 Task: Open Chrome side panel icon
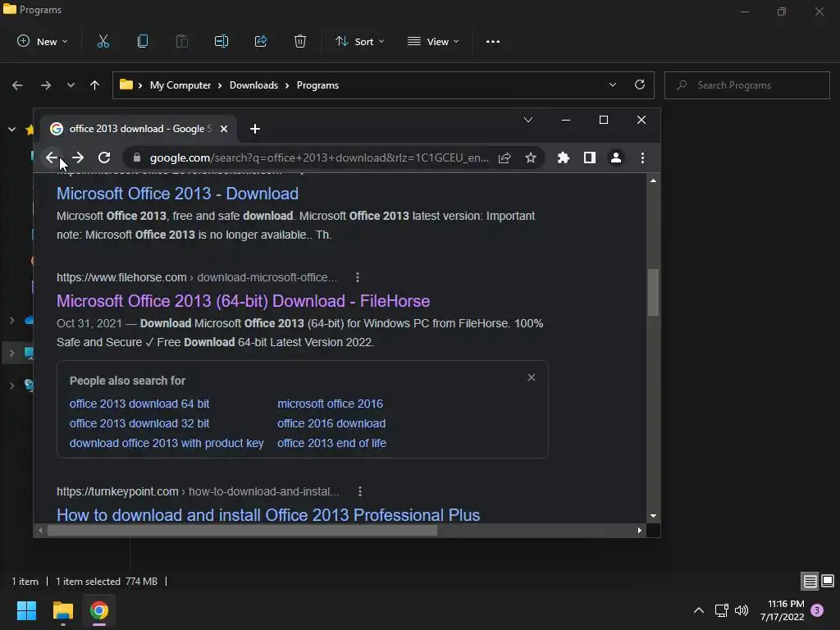pos(590,157)
